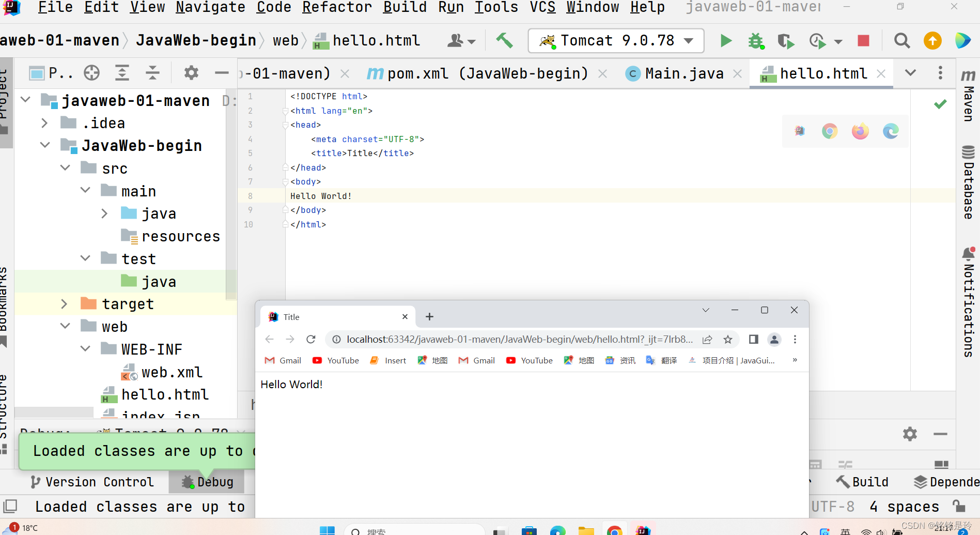The height and width of the screenshot is (535, 980).
Task: Open a new browser tab with plus
Action: pos(429,316)
